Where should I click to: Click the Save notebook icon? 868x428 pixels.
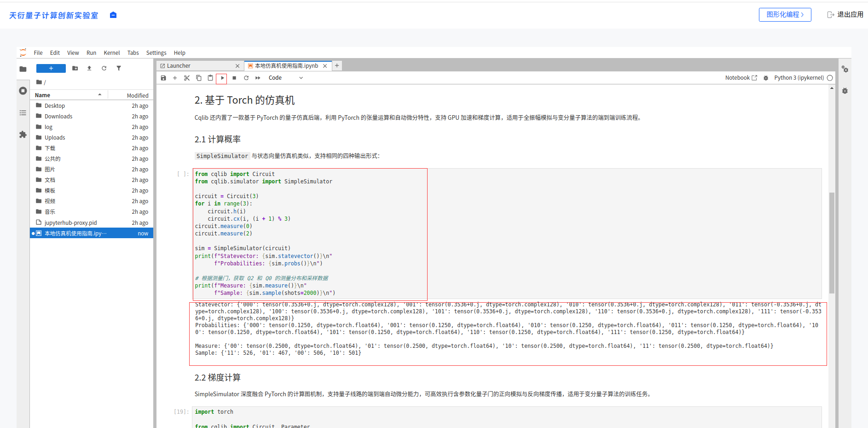(x=163, y=78)
